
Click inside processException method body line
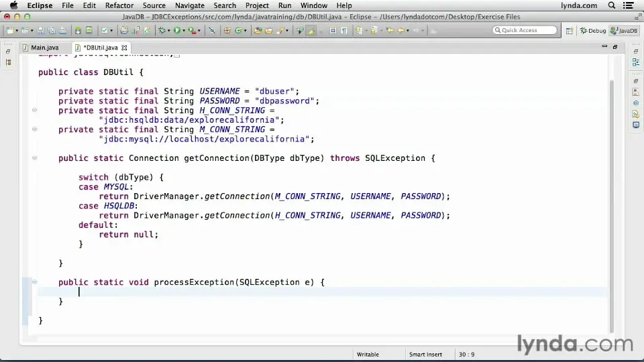pyautogui.click(x=323, y=292)
